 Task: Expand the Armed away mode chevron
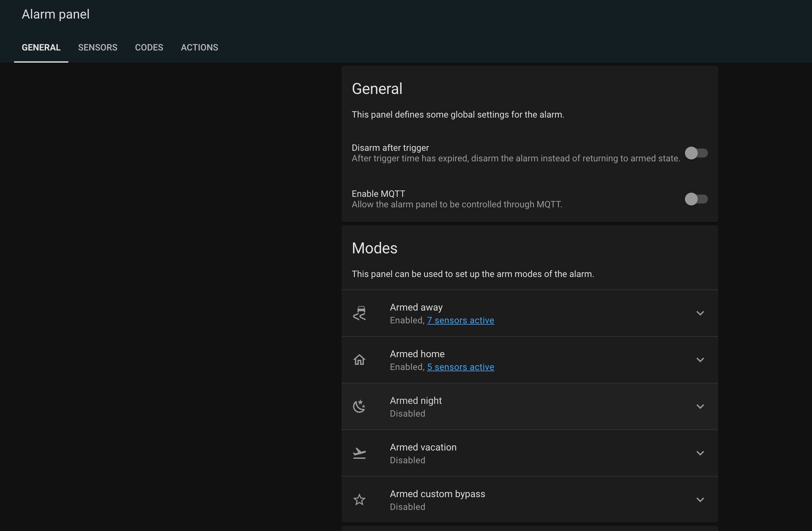(700, 313)
